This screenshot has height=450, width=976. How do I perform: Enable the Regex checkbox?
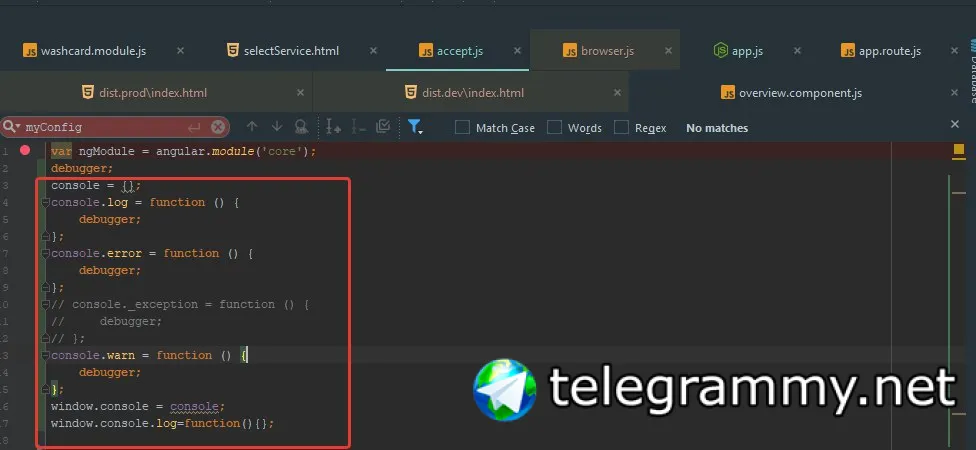pyautogui.click(x=621, y=128)
